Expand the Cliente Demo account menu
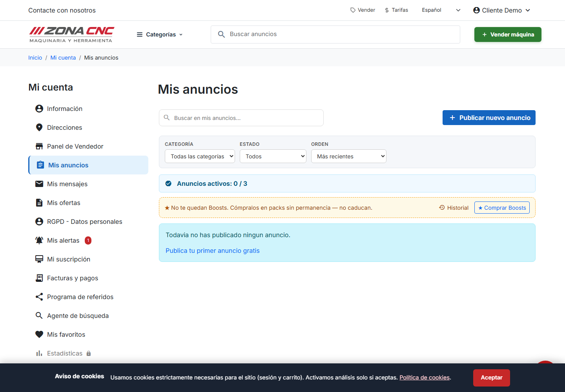 pos(502,10)
